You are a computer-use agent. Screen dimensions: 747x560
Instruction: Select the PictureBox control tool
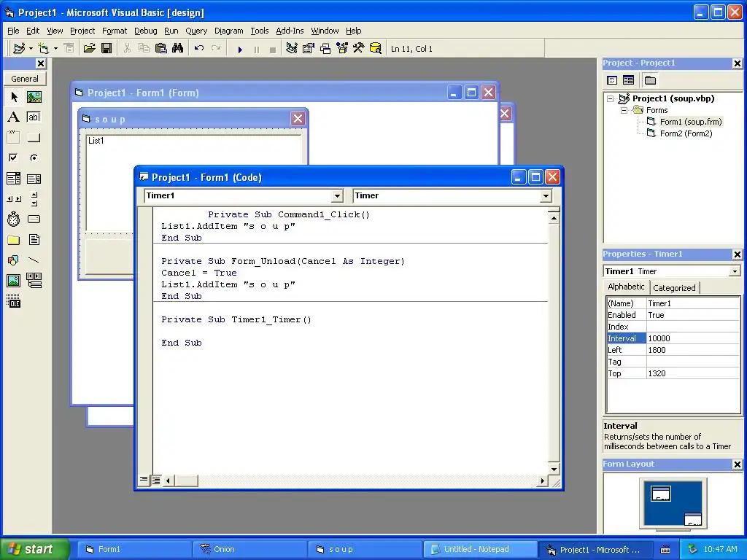(34, 97)
